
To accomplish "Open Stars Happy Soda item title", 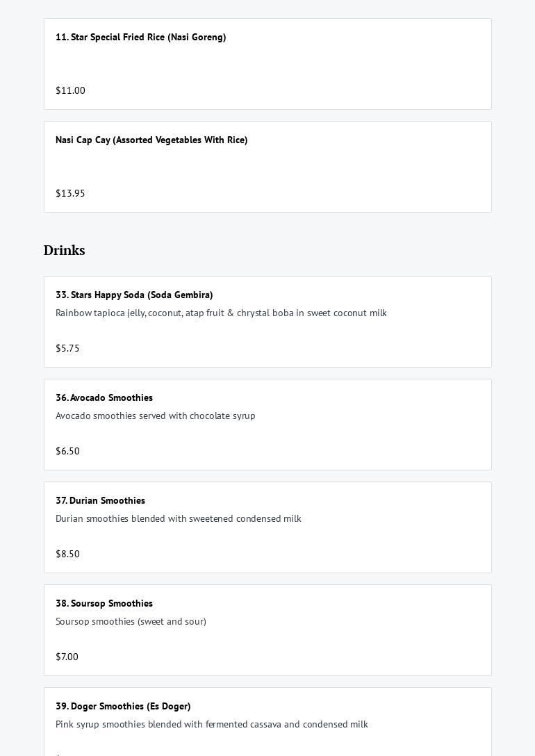I will click(x=134, y=295).
